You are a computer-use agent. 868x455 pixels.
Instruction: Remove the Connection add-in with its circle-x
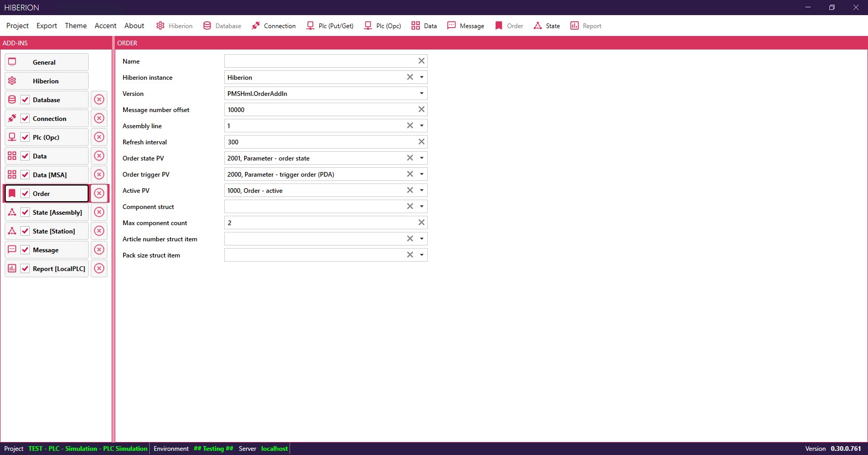99,118
